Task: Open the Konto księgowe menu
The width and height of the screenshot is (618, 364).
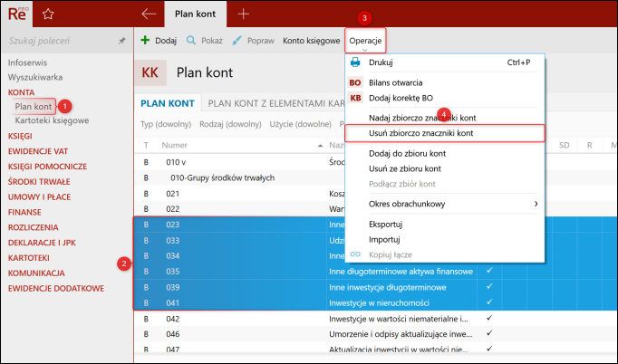Action: [312, 41]
